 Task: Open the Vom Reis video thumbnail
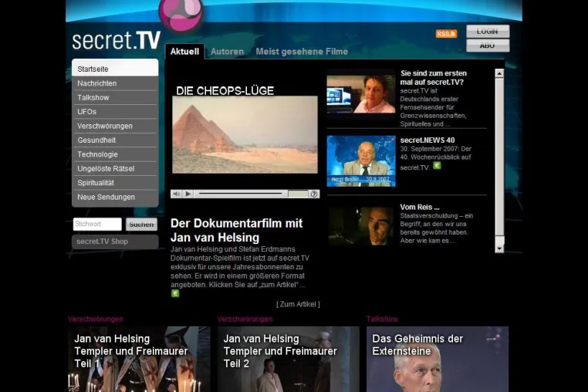(x=361, y=225)
